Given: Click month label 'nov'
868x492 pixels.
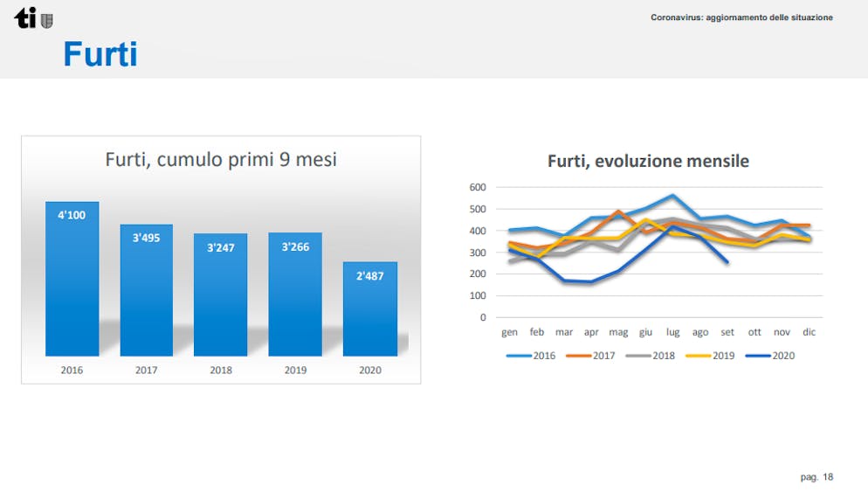Looking at the screenshot, I should tap(782, 332).
